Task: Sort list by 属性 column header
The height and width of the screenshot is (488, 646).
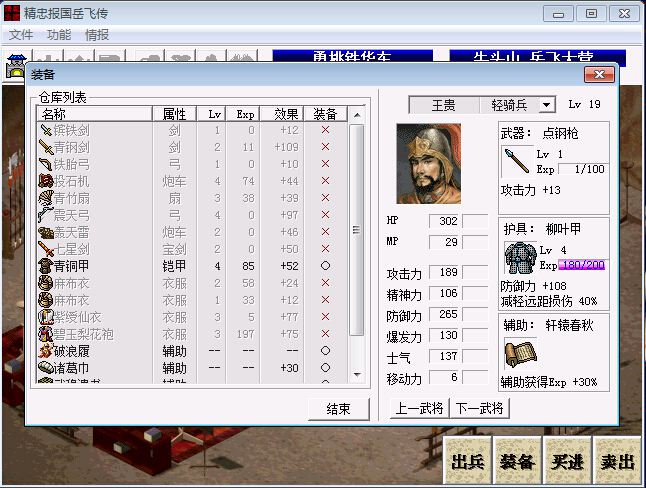Action: point(174,114)
